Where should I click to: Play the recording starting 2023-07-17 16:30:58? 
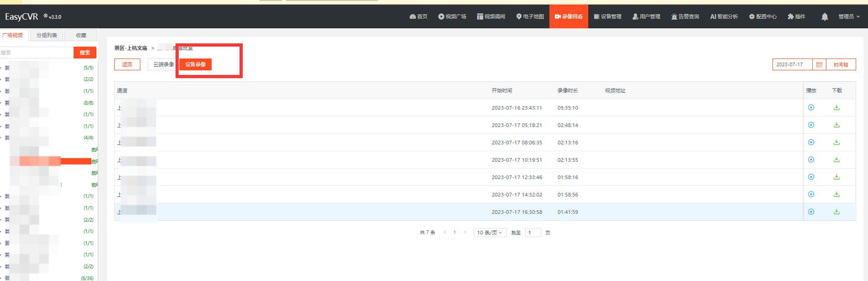pos(811,212)
